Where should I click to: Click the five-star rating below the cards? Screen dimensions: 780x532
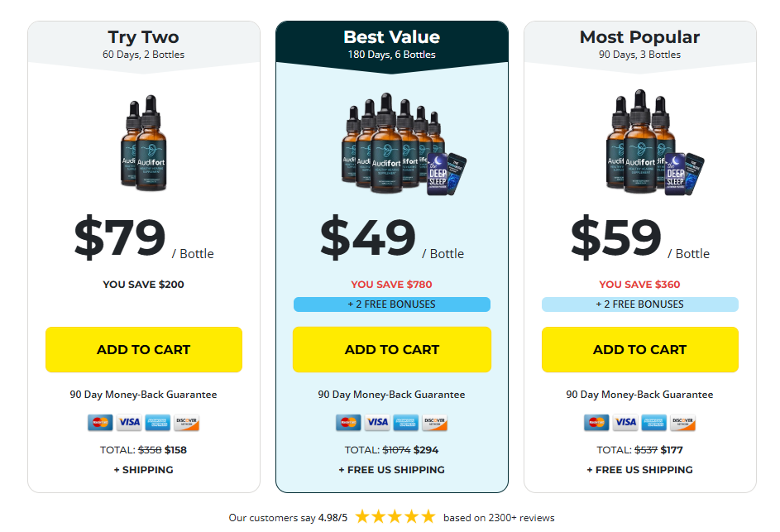[x=395, y=517]
